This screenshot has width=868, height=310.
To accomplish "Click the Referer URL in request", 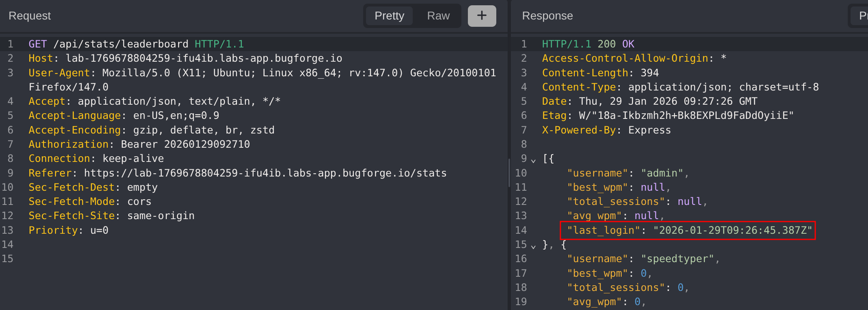I will (265, 173).
